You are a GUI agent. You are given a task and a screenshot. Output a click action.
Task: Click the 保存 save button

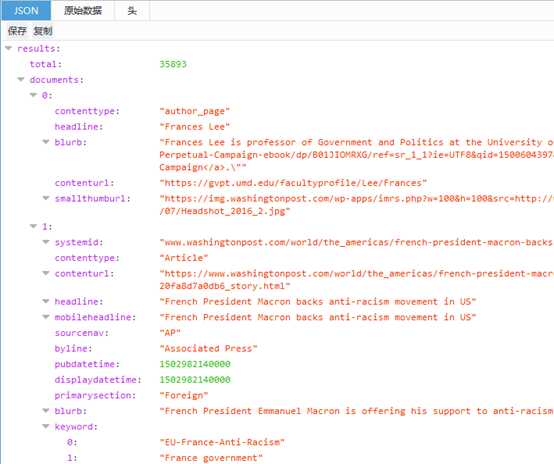17,31
